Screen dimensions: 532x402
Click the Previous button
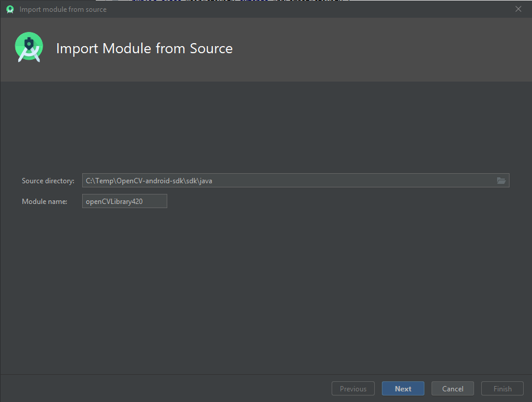(x=353, y=388)
